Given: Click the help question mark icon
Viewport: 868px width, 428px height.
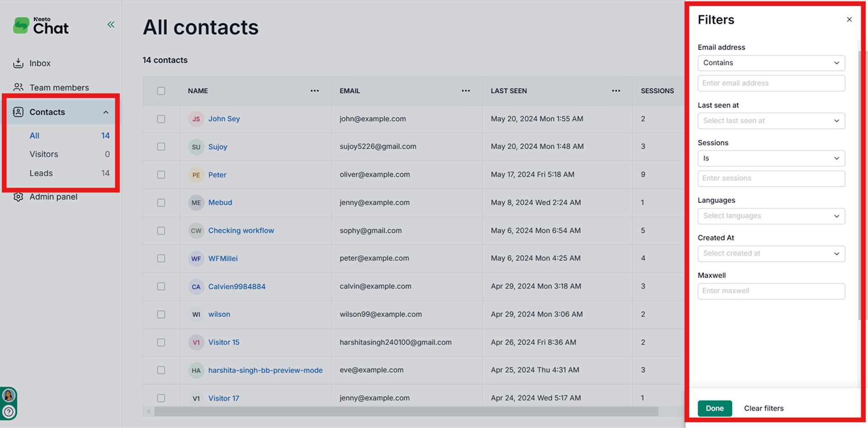Looking at the screenshot, I should tap(9, 412).
